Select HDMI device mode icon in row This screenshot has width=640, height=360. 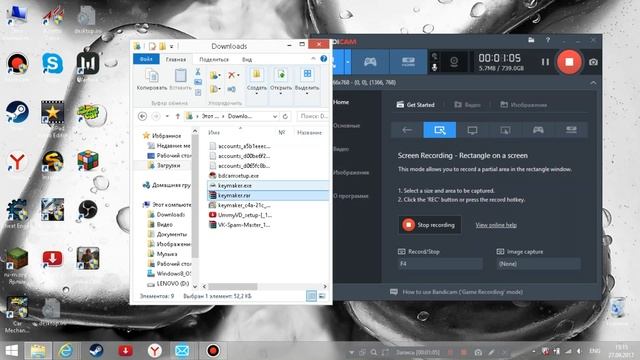pyautogui.click(x=571, y=130)
